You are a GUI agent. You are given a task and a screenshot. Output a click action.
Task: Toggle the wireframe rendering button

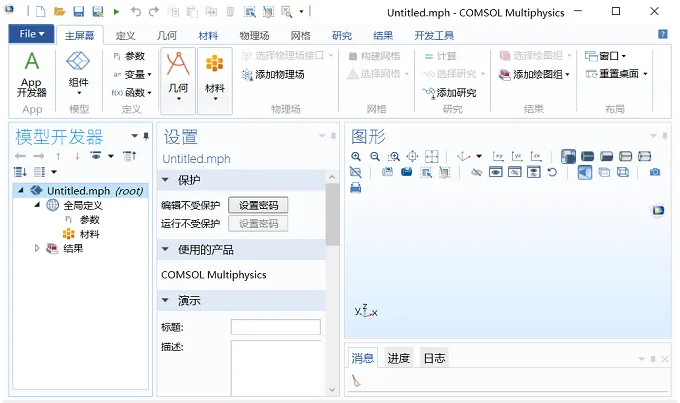(x=623, y=172)
